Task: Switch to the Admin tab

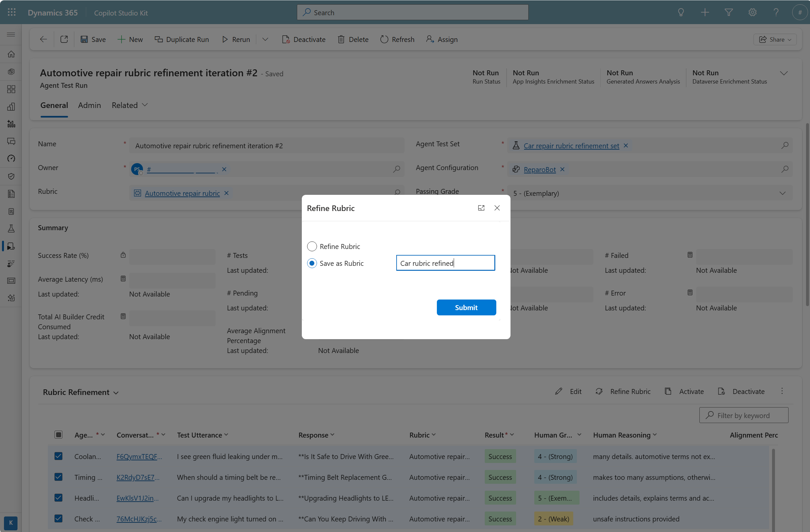Action: click(x=89, y=105)
